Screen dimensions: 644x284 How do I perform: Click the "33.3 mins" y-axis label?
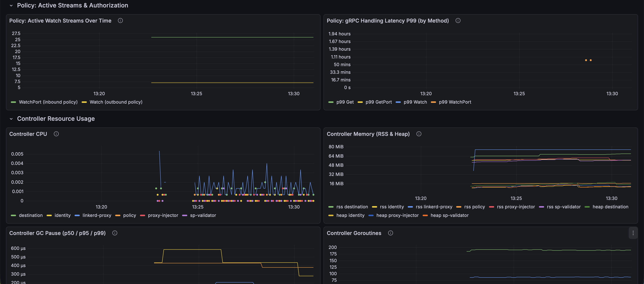click(x=340, y=72)
